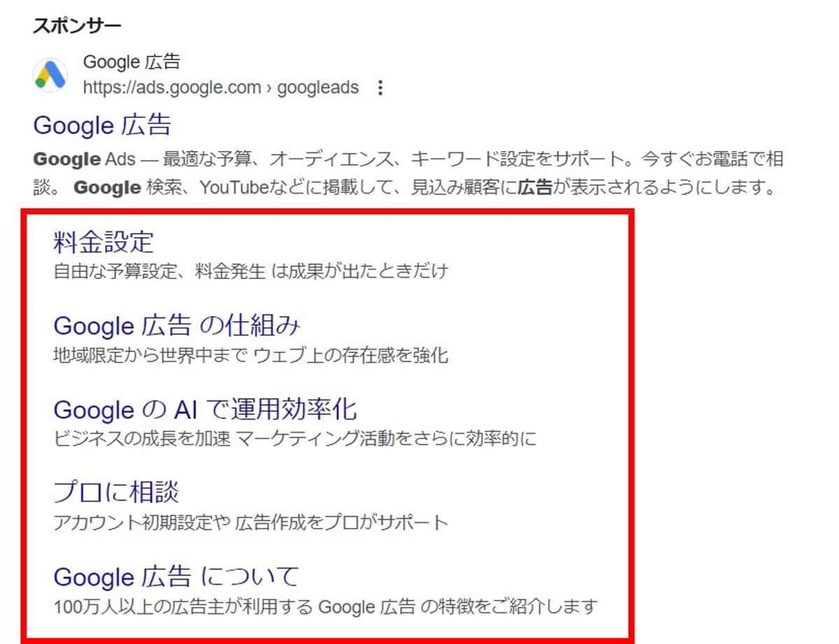Click the text 自由な予算設定、料金発生 は成果が出たときだけ
Image resolution: width=839 pixels, height=644 pixels.
(x=250, y=271)
